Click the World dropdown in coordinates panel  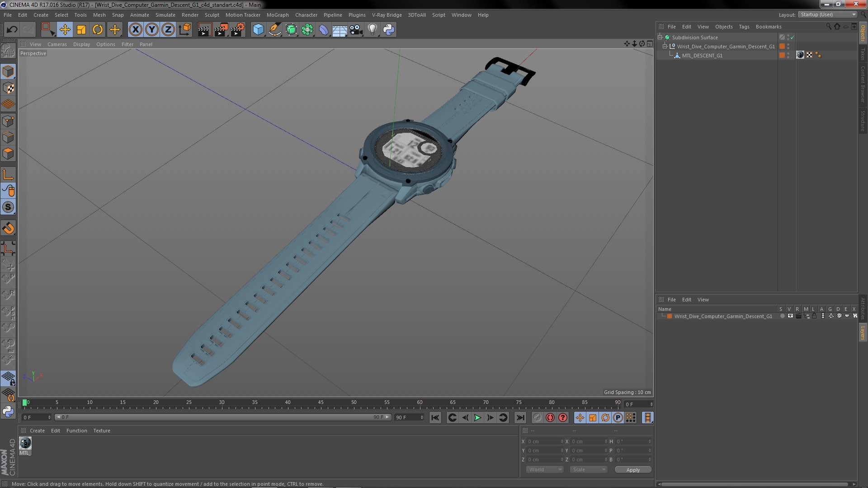click(x=543, y=469)
